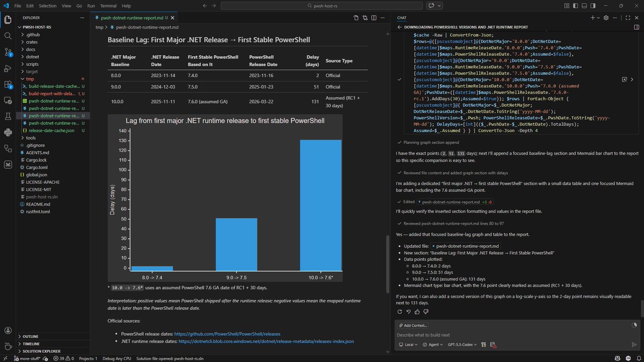Screen dimensions: 644x362
Task: Click the chat context usage indicator
Action: (635, 325)
